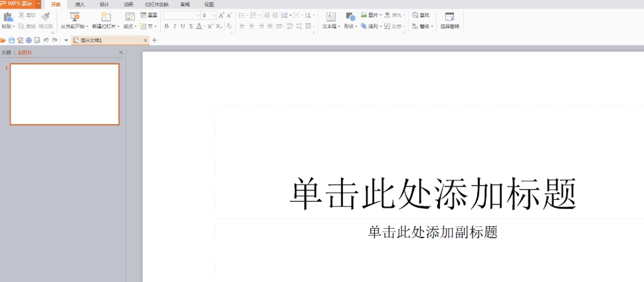644x282 pixels.
Task: Click the redo arrow icon
Action: pyautogui.click(x=54, y=40)
